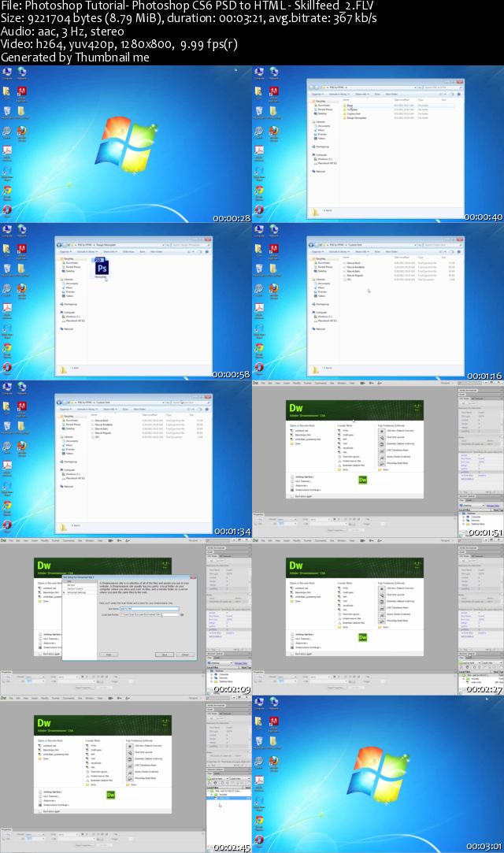Click Explorer help icon in 00:00:58 thumbnail
This screenshot has height=853, width=504.
click(x=206, y=251)
